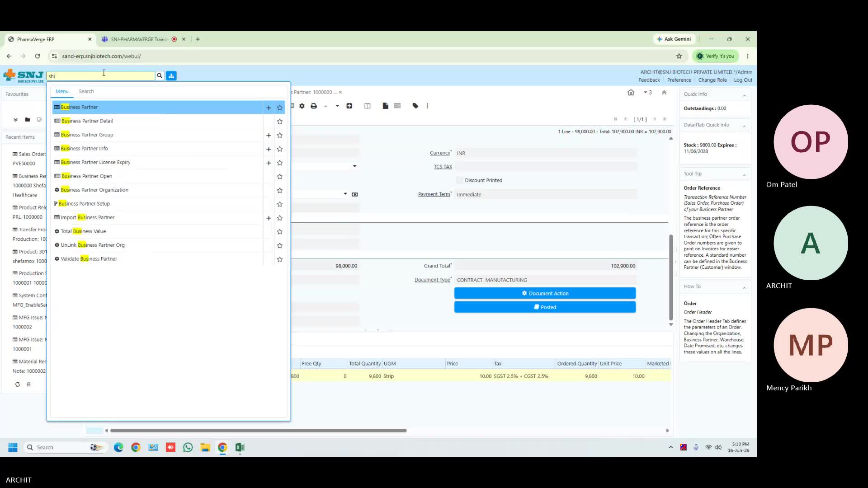Open the Feedback link
The height and width of the screenshot is (488, 868).
649,80
